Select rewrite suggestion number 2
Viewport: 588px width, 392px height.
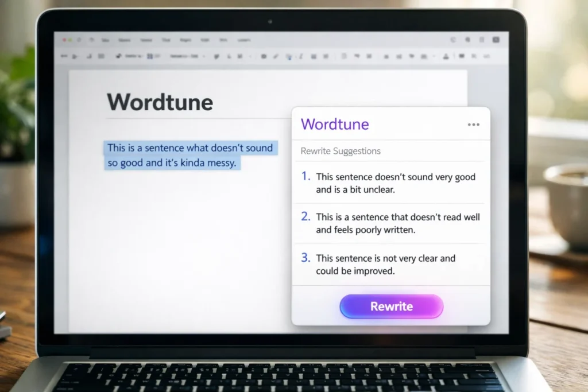point(398,223)
